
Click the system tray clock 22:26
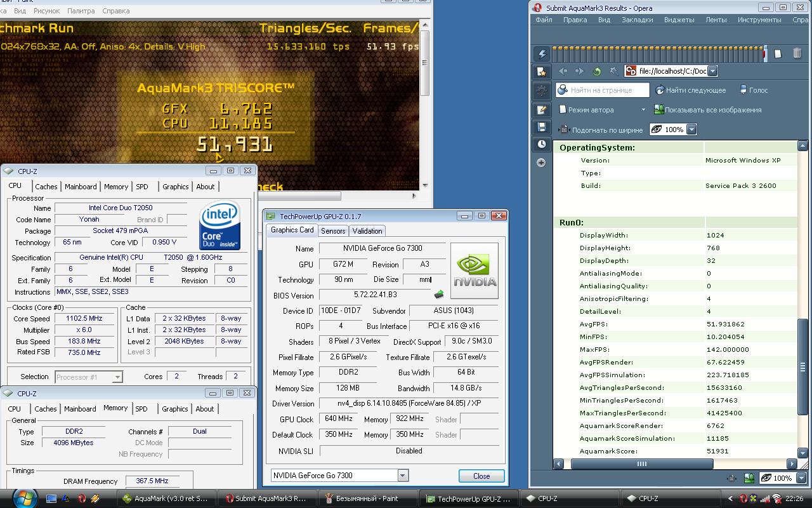click(794, 498)
